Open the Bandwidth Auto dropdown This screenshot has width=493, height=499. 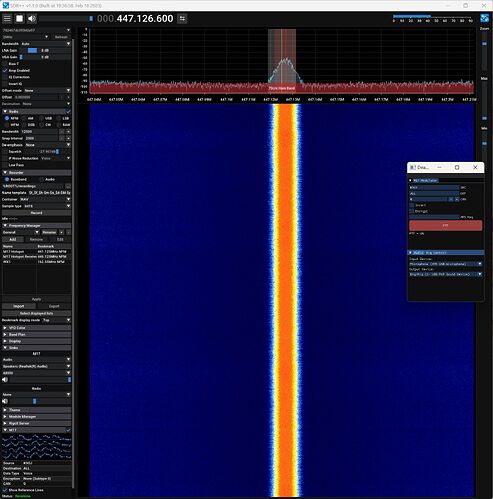[46, 44]
